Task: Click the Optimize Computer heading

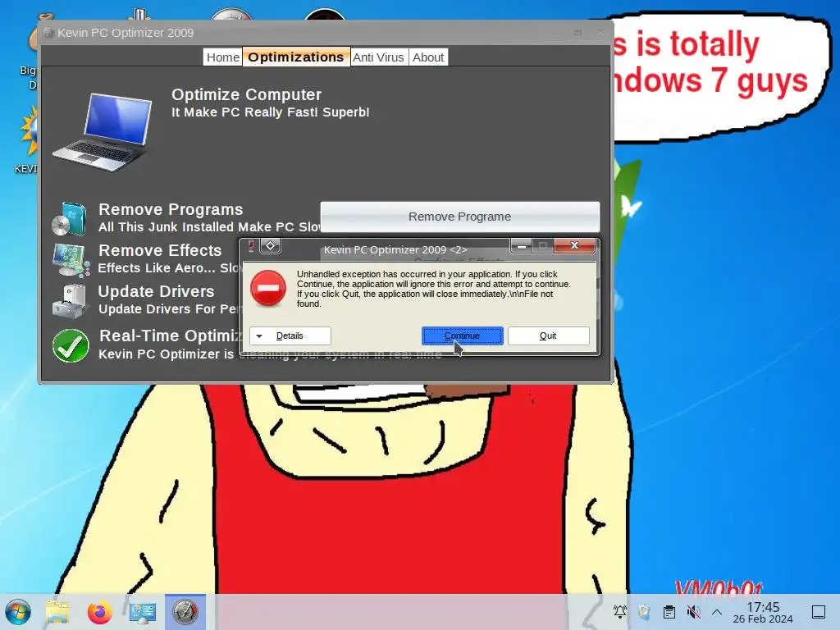Action: point(246,95)
